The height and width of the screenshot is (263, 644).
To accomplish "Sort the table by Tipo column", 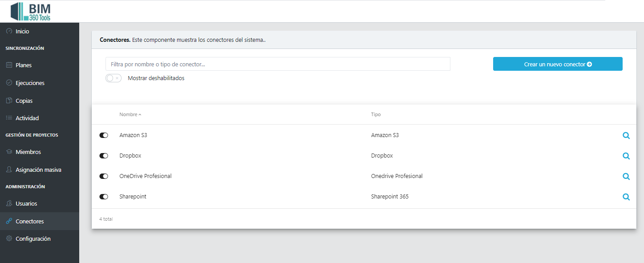I will [x=376, y=114].
